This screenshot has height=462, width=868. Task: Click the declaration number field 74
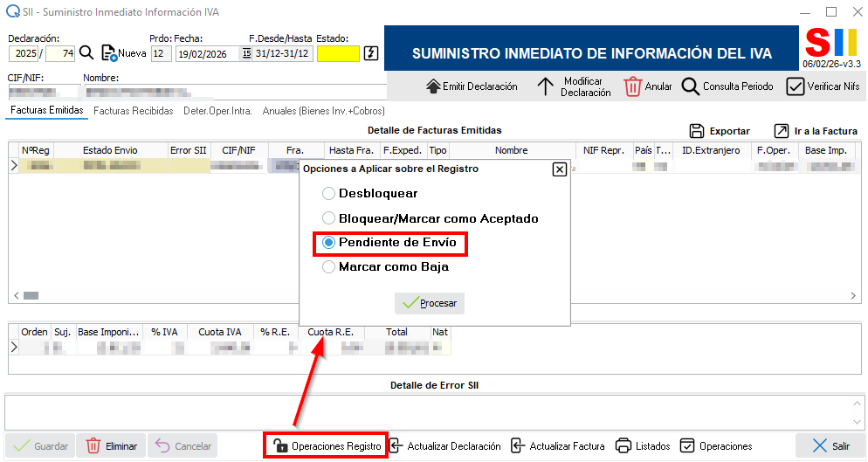point(59,53)
